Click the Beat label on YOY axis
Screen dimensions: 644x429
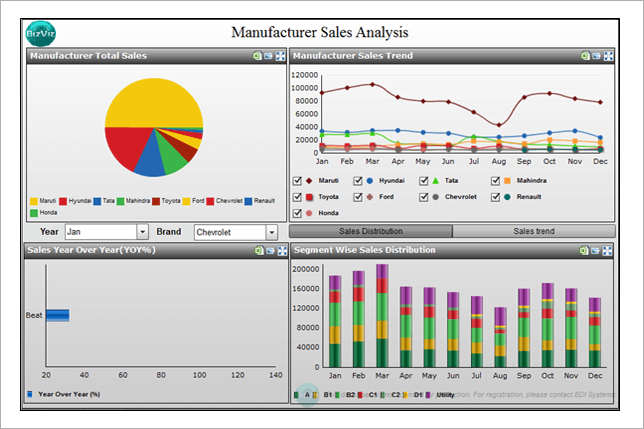[x=34, y=315]
